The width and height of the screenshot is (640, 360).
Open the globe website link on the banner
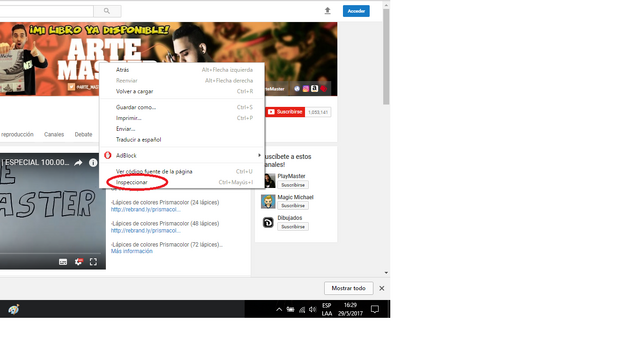[x=297, y=89]
